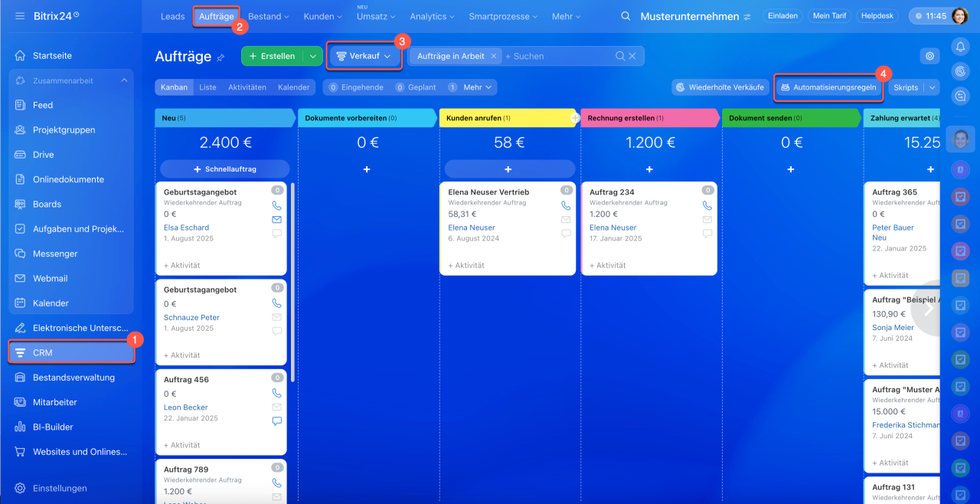The width and height of the screenshot is (980, 504).
Task: Expand the Bestand menu in top navigation
Action: click(269, 16)
